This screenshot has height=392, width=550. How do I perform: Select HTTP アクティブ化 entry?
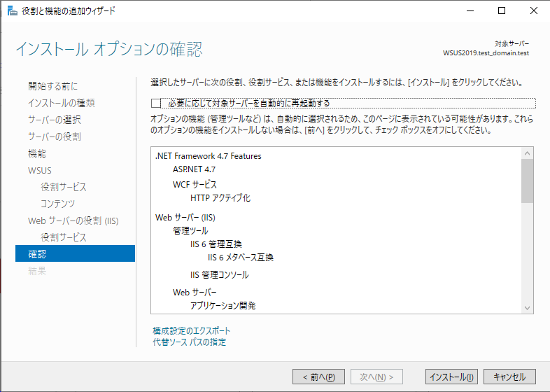(220, 198)
